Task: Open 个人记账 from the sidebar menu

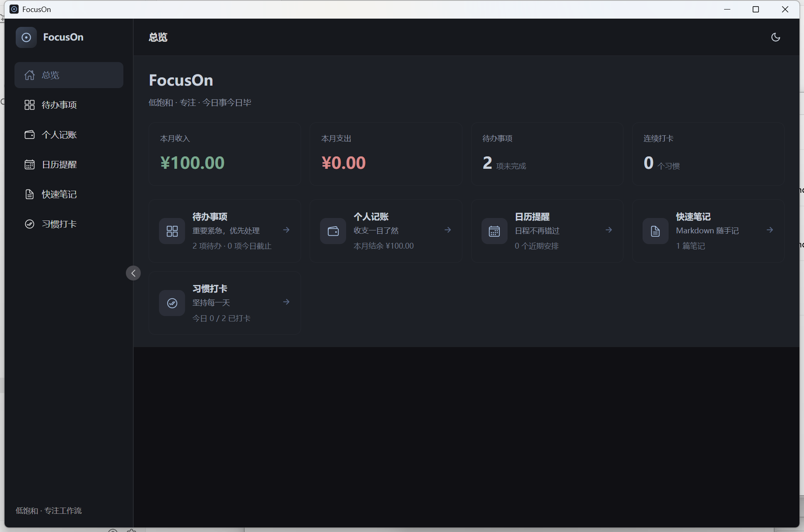Action: [x=69, y=134]
